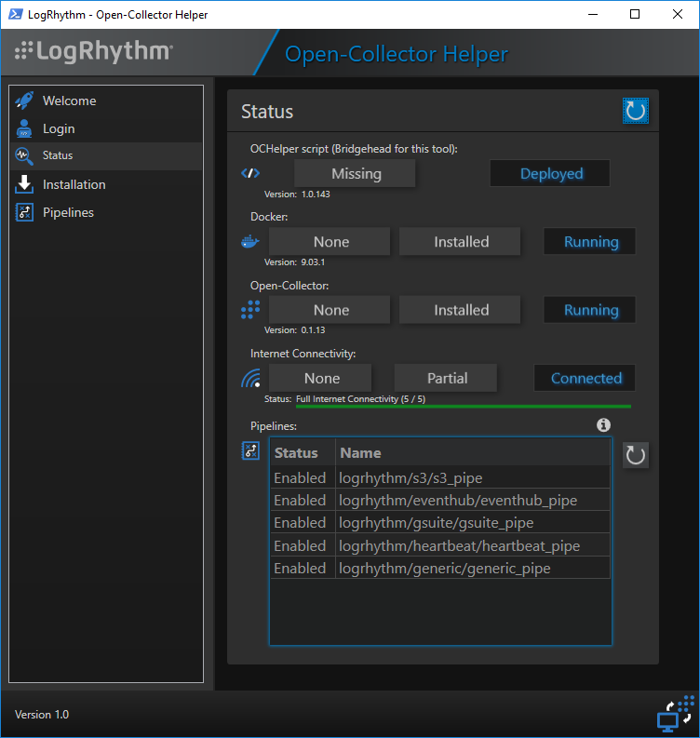Click the Open-Collector dots icon

tap(250, 310)
